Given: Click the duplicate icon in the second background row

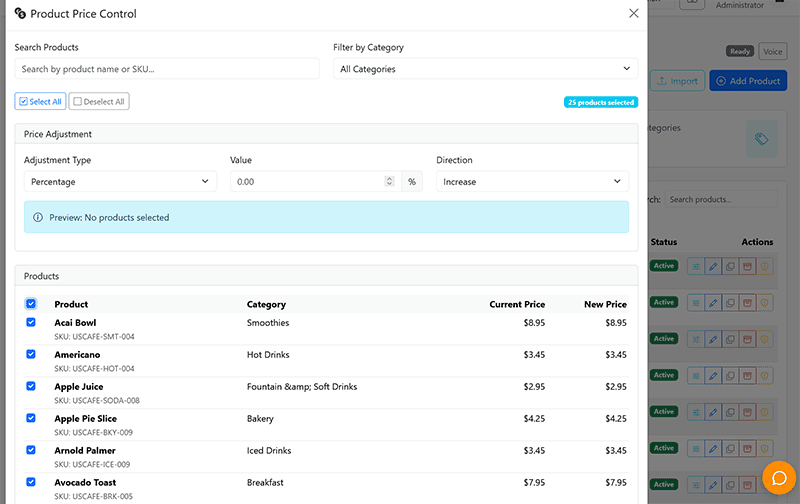Looking at the screenshot, I should [730, 303].
